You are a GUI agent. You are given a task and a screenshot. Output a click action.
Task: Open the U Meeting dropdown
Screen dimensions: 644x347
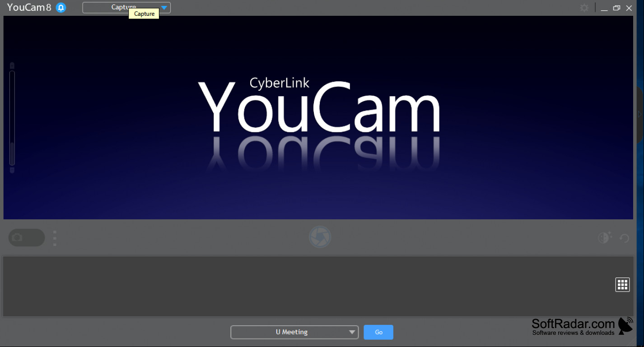coord(294,332)
